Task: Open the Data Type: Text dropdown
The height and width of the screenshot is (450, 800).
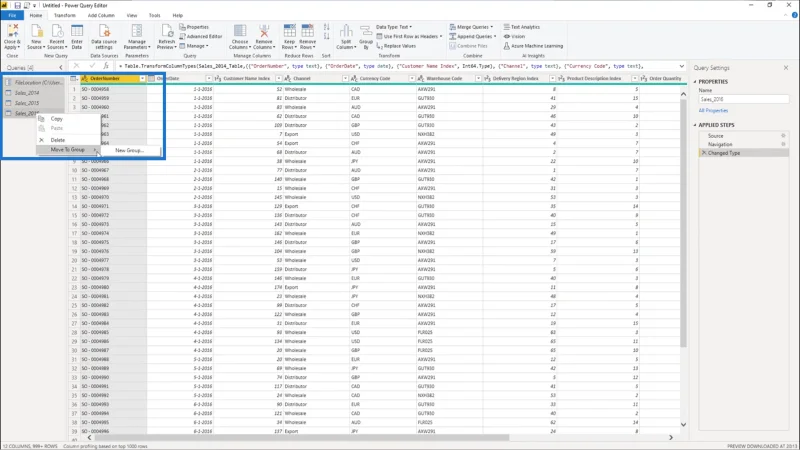Action: 394,27
